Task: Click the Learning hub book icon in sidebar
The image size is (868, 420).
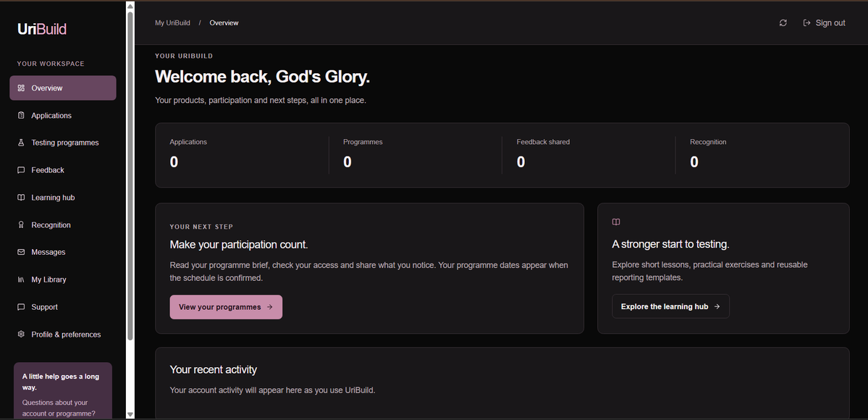Action: tap(21, 197)
